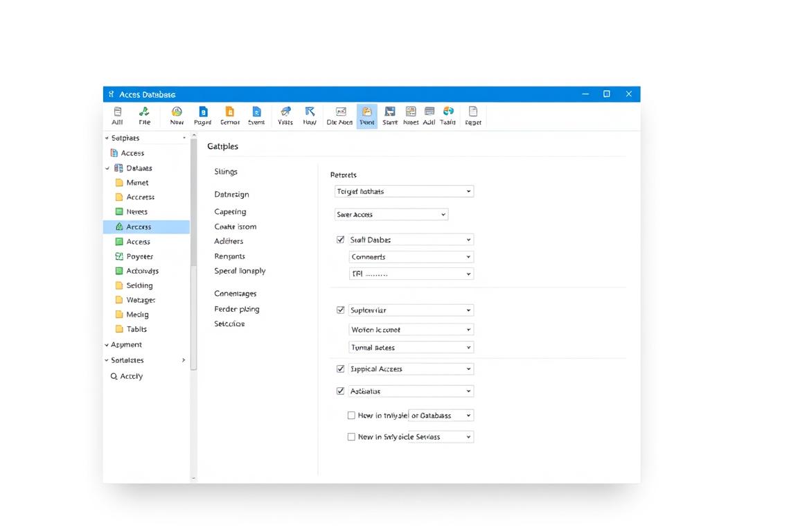Open the Torget fiothats dropdown
798x532 pixels.
coord(404,191)
